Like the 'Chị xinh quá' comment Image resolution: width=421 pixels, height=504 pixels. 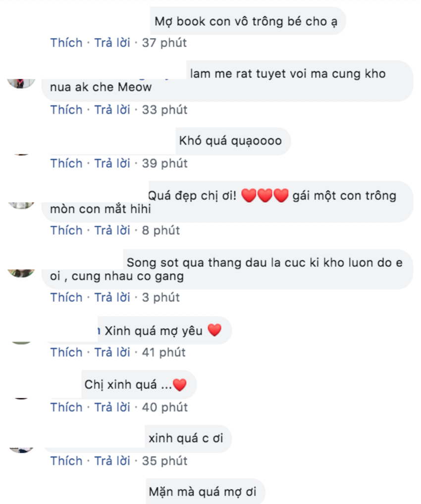66,407
